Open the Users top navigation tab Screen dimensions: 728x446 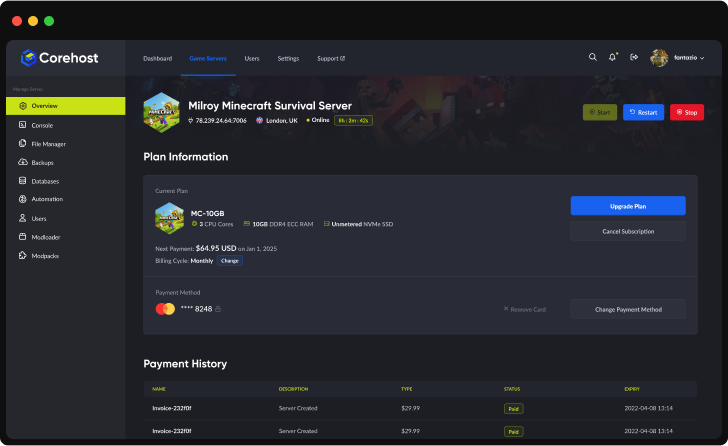(x=252, y=58)
